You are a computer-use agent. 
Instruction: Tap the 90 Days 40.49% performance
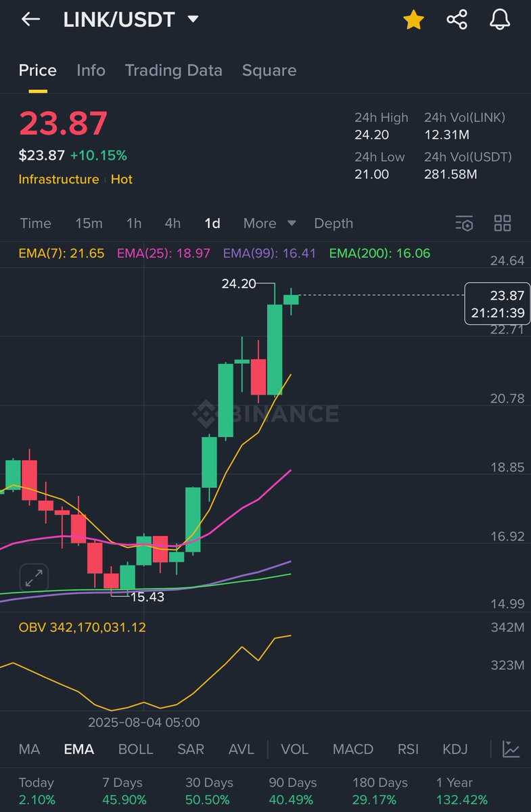pyautogui.click(x=292, y=791)
